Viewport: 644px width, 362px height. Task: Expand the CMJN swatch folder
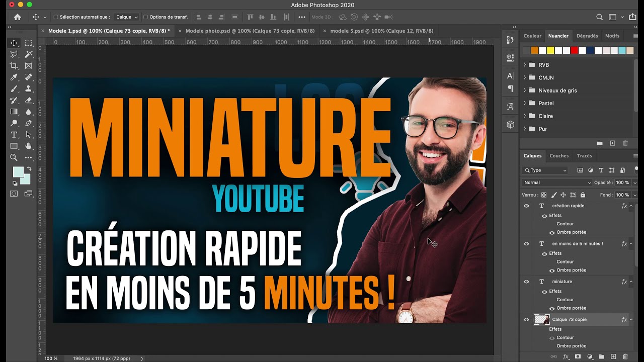click(524, 77)
